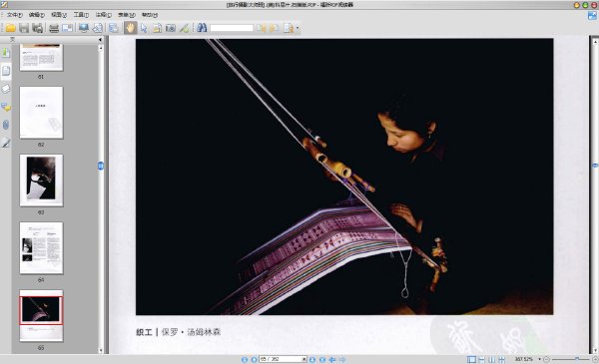The image size is (599, 364).
Task: Switch to continuous page view mode
Action: point(482,359)
